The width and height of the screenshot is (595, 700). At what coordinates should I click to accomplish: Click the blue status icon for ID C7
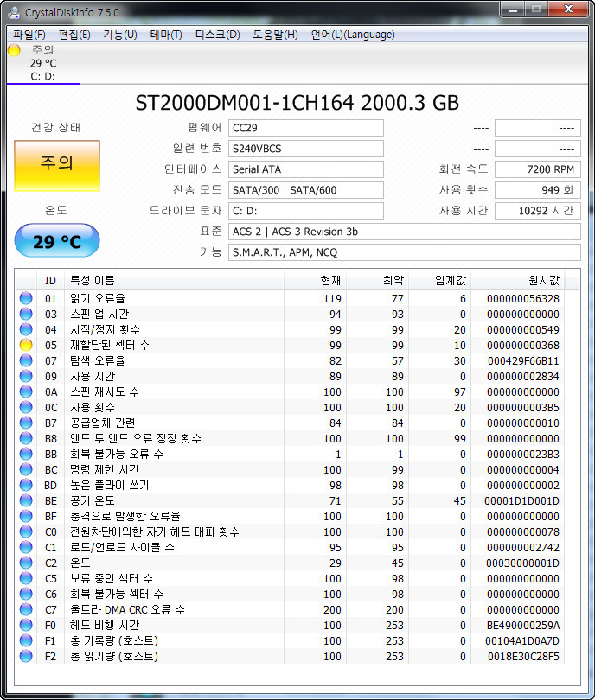[x=26, y=609]
